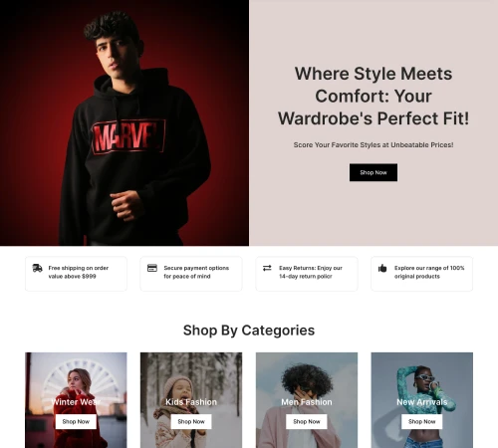
Task: Shop Now under Kids Fashion
Action: click(191, 421)
